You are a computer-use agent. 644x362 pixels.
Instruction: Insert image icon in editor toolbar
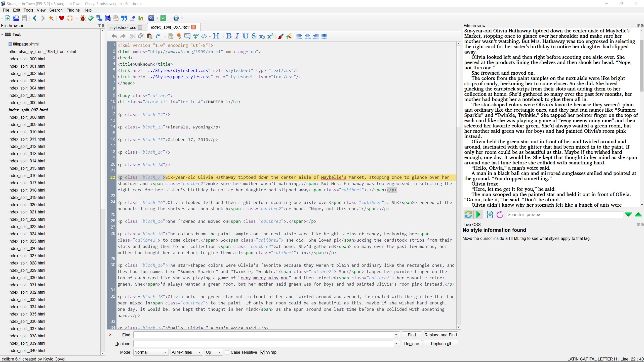point(187,36)
